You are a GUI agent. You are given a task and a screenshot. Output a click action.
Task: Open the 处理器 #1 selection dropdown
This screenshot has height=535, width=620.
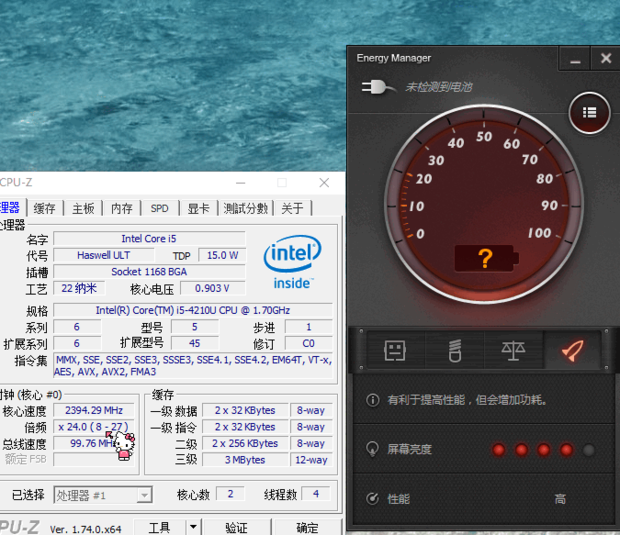(x=103, y=495)
